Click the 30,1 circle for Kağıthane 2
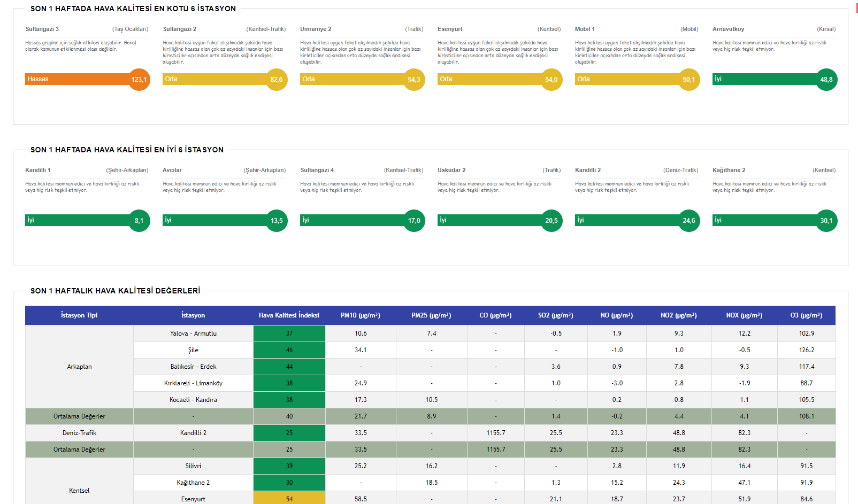 coord(826,221)
